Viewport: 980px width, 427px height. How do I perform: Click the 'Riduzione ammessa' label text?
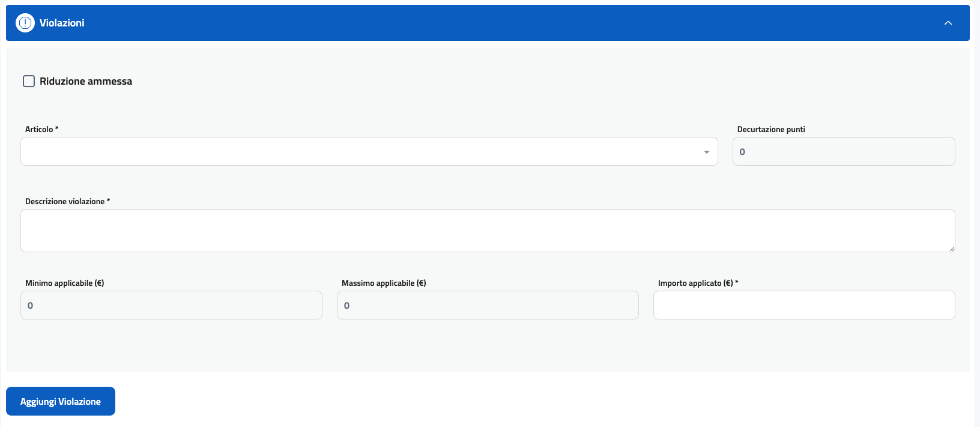coord(86,81)
